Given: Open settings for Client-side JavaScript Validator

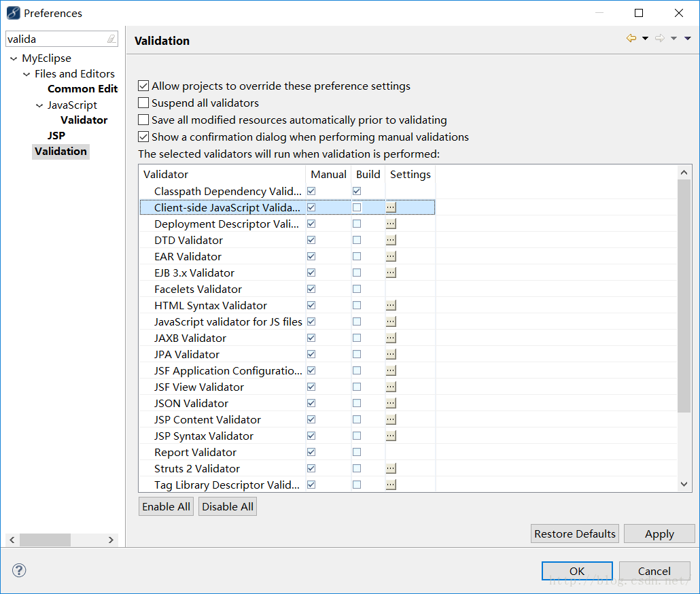Looking at the screenshot, I should point(391,207).
